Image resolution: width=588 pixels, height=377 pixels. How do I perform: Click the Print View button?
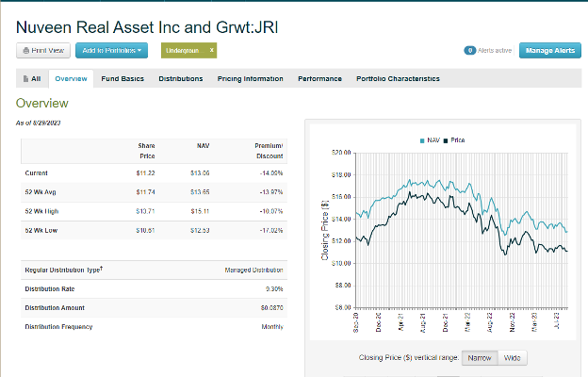tap(41, 50)
